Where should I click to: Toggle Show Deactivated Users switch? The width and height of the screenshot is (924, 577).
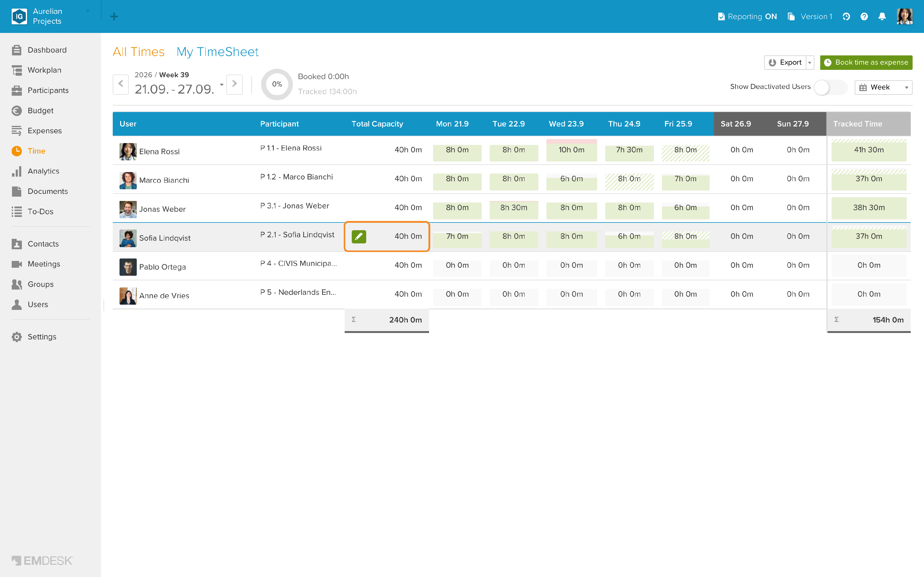(x=830, y=87)
